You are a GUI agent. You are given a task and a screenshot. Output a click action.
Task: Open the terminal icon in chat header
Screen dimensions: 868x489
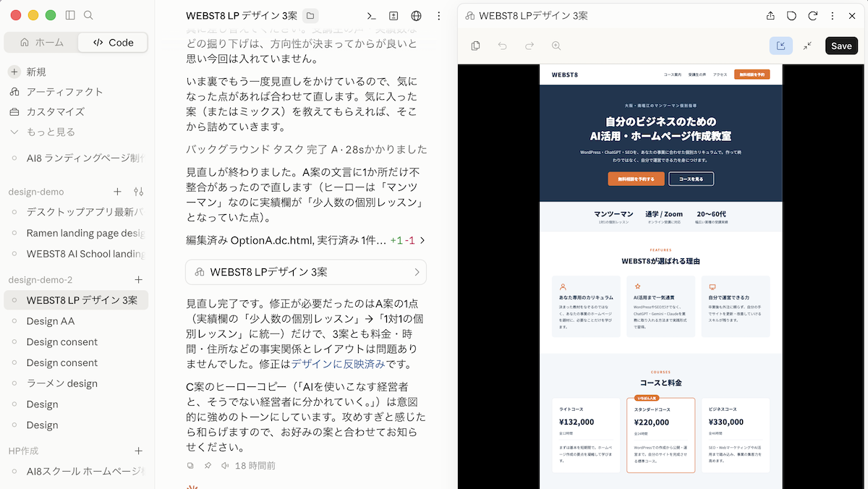click(372, 15)
